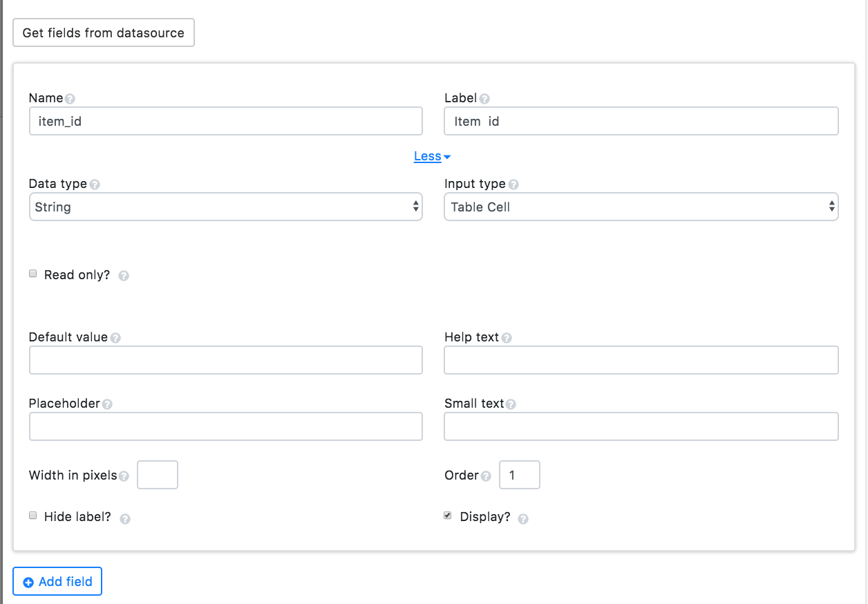This screenshot has width=868, height=604.
Task: Click the Width in pixels help icon
Action: click(x=124, y=476)
